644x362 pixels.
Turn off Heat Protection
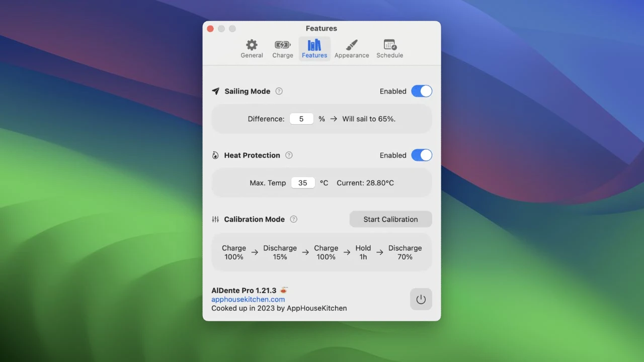[x=422, y=155]
